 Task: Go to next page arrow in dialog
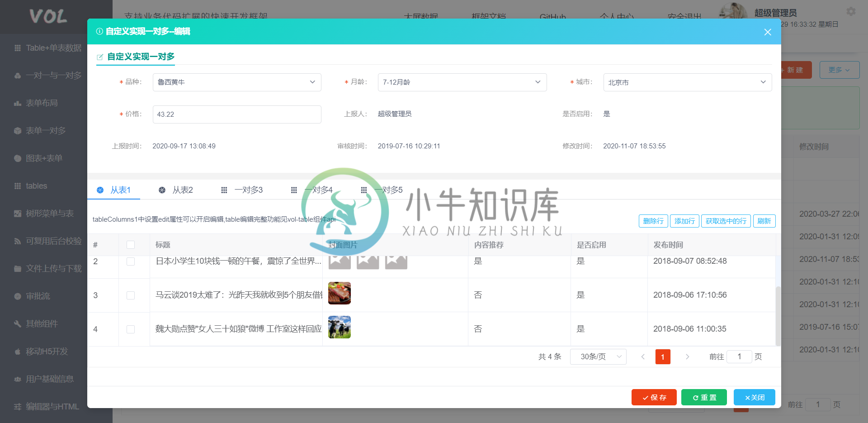coord(687,356)
